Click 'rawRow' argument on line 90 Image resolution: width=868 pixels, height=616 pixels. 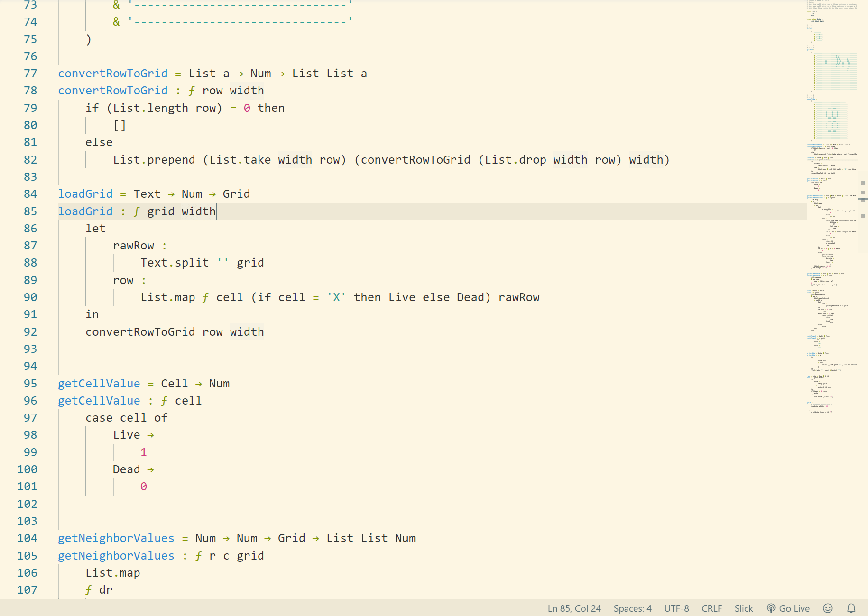coord(519,297)
